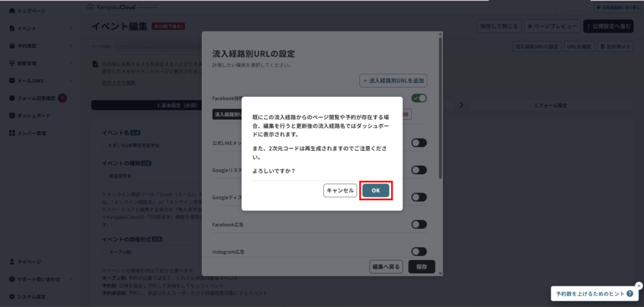Turn off the Facebook投稿 toggle

pos(419,98)
